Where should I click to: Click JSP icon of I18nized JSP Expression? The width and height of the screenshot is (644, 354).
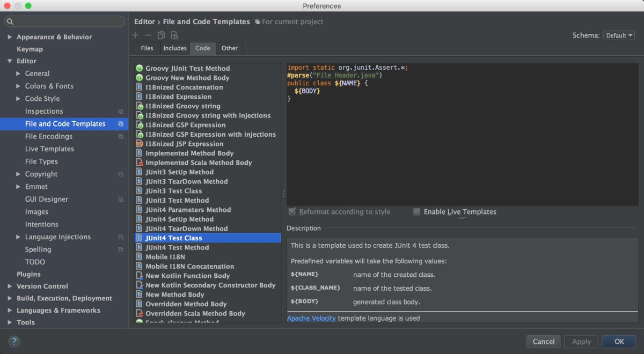pyautogui.click(x=140, y=144)
